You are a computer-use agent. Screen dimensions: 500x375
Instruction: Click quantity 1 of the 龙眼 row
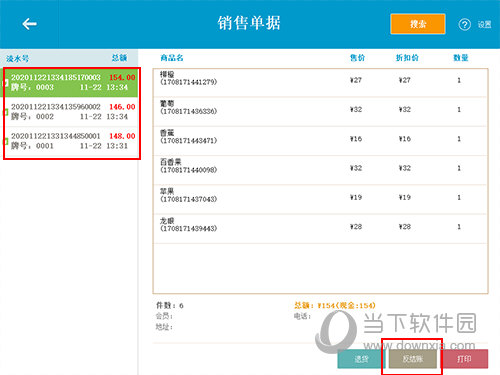tap(459, 227)
